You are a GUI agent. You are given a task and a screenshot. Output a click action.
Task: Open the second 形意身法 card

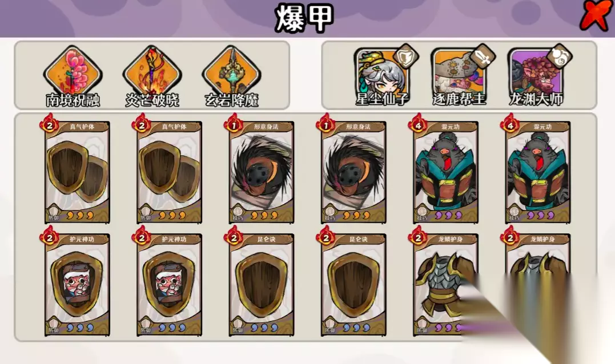click(x=353, y=172)
